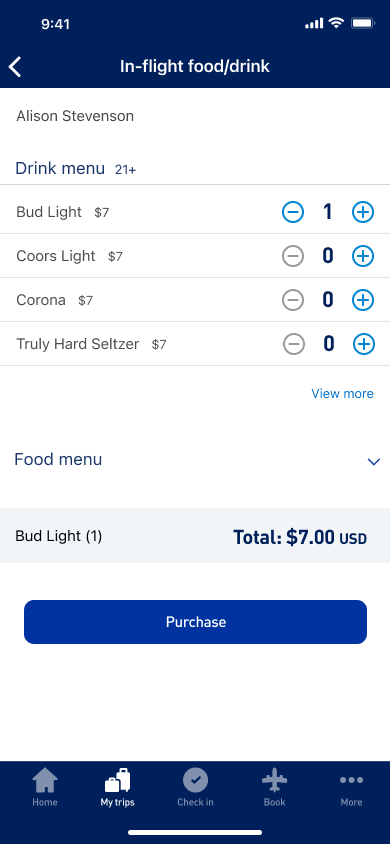
Task: Open the More options dots
Action: 351,787
